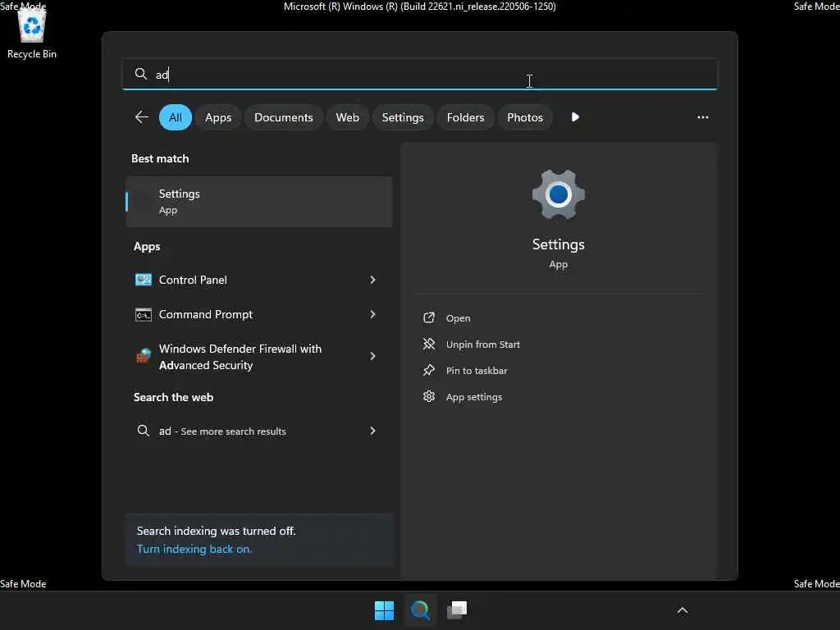Select the All filter tab
840x630 pixels.
176,117
